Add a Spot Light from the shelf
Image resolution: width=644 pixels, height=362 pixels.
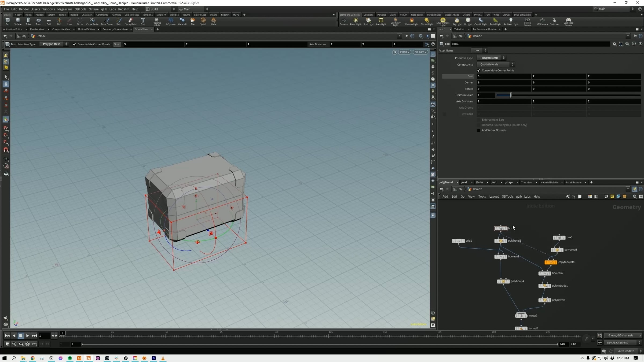click(x=368, y=21)
